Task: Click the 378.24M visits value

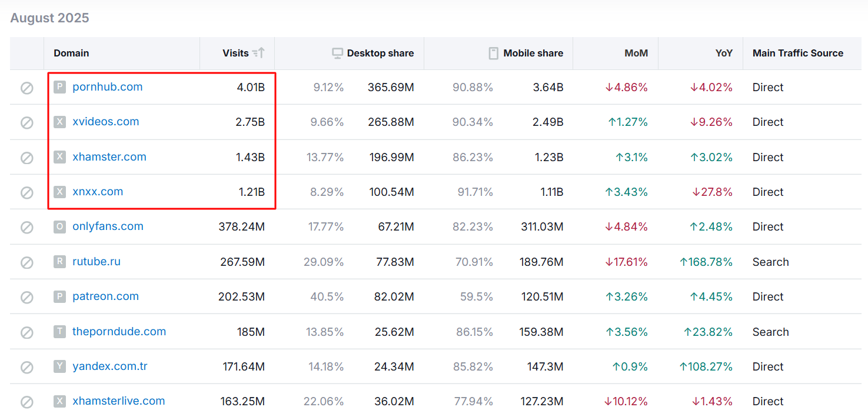Action: (241, 227)
